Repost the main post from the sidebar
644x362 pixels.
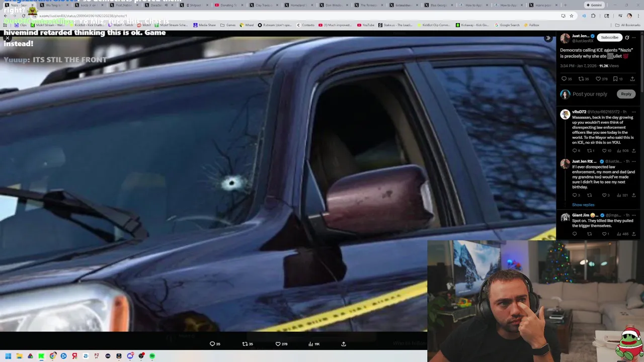click(581, 79)
